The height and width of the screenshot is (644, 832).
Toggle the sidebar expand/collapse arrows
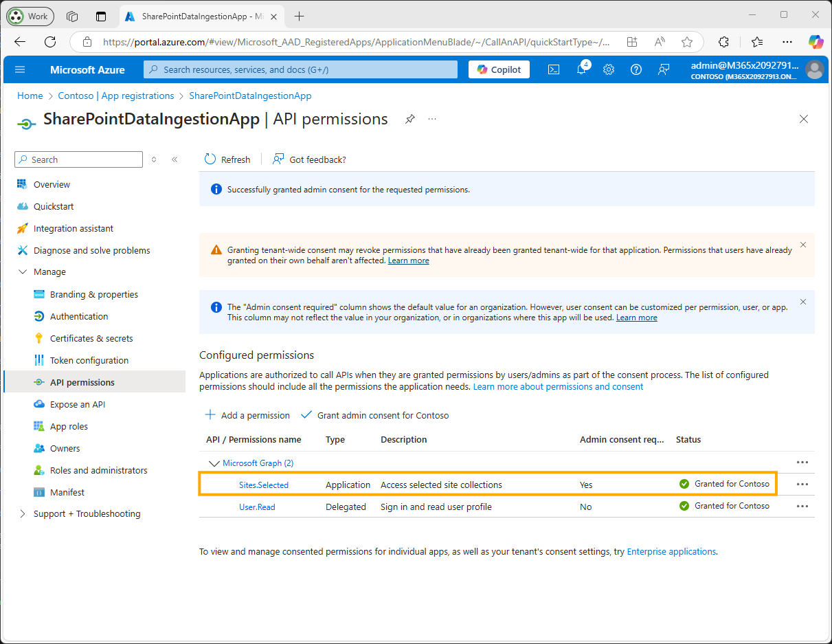click(x=154, y=159)
